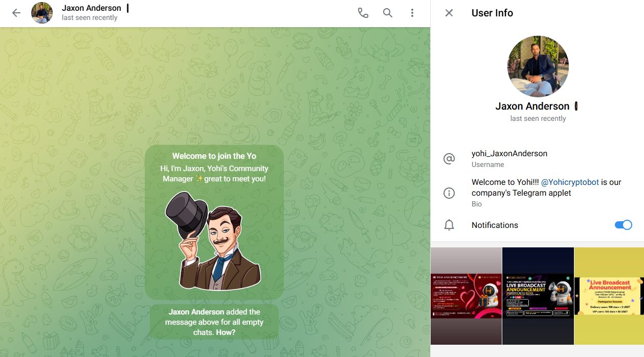Open search in chat with magnifier icon
This screenshot has height=357, width=644.
pyautogui.click(x=388, y=13)
